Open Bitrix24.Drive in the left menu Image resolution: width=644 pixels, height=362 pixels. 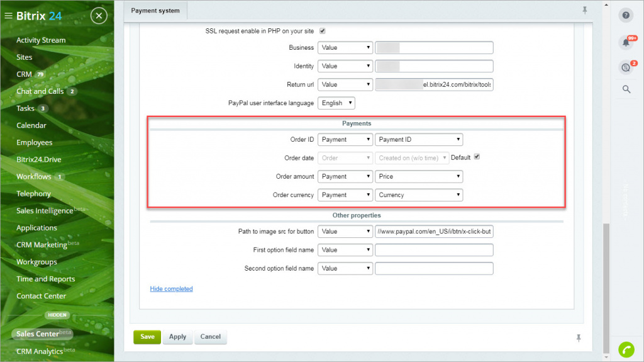(x=39, y=160)
